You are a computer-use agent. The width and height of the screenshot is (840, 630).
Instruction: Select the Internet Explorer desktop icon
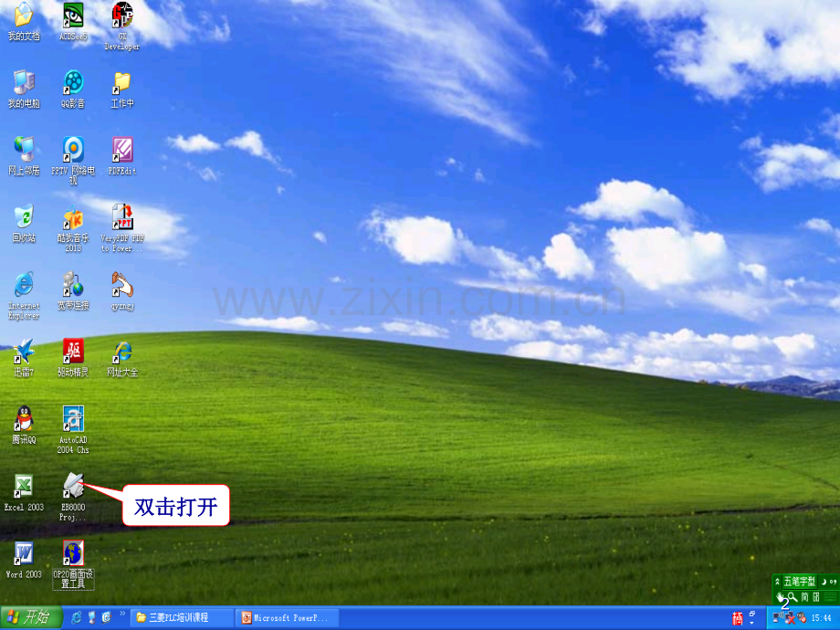[x=24, y=295]
